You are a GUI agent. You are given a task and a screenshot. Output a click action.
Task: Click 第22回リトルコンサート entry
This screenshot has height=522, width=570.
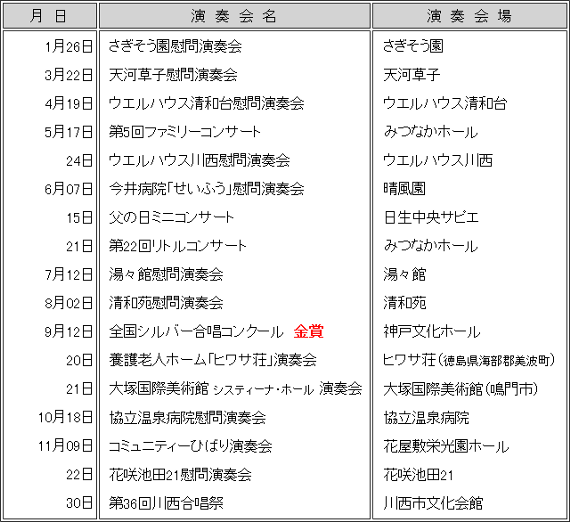tap(178, 246)
